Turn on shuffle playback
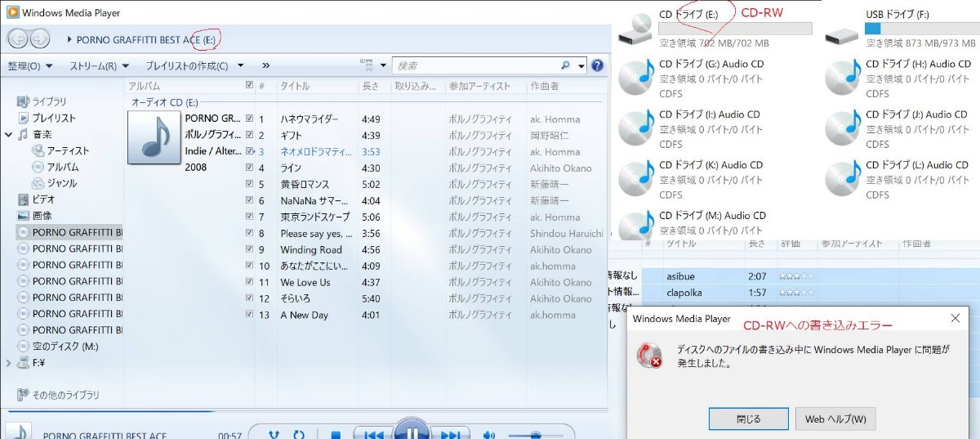Viewport: 980px width, 439px height. pos(274,436)
